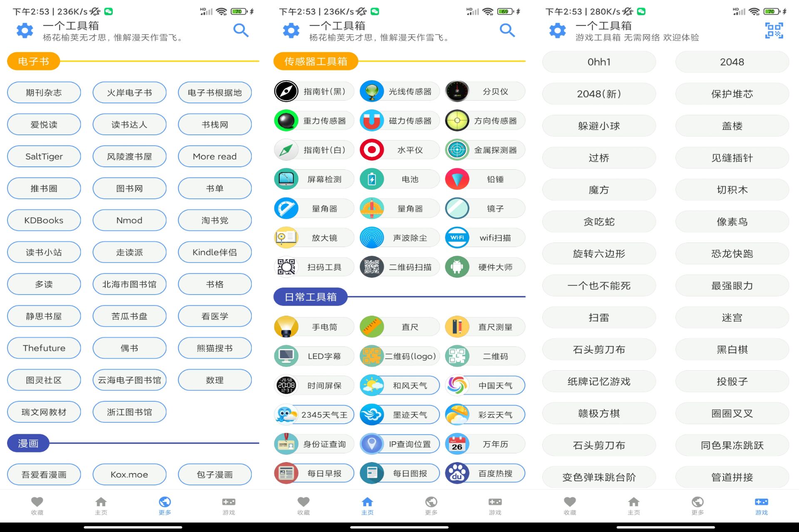The height and width of the screenshot is (532, 799).
Task: Turn on the 手电筒 flashlight tool
Action: (313, 327)
